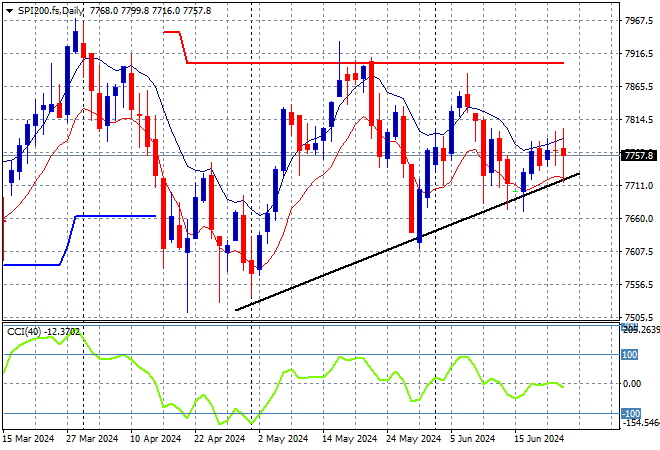
Task: Click the CCI 0.00 level label
Action: point(632,383)
